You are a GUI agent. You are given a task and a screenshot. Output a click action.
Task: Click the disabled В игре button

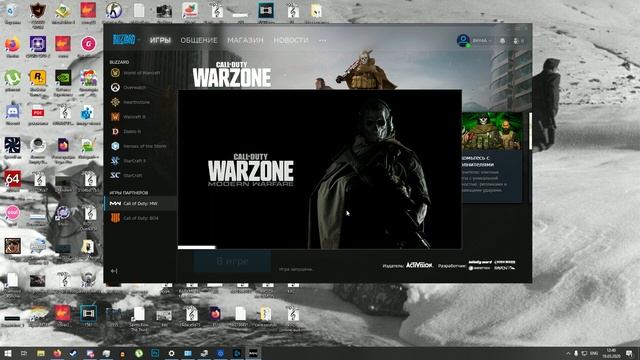232,261
